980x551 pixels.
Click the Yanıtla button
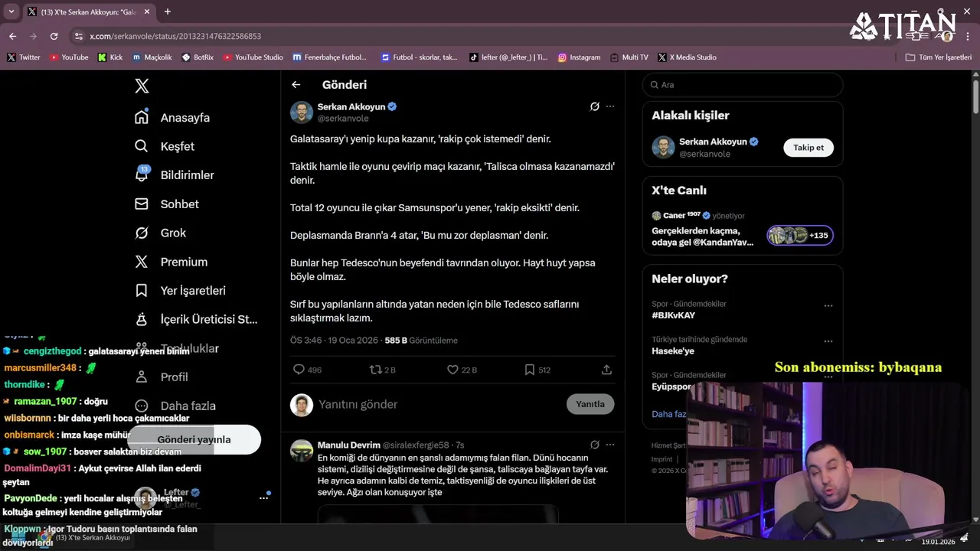[590, 404]
